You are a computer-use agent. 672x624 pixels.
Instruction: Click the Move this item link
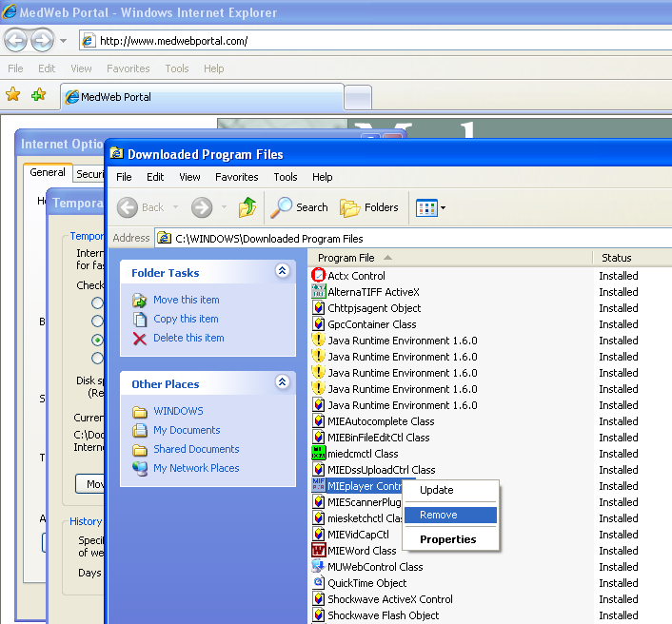[186, 300]
